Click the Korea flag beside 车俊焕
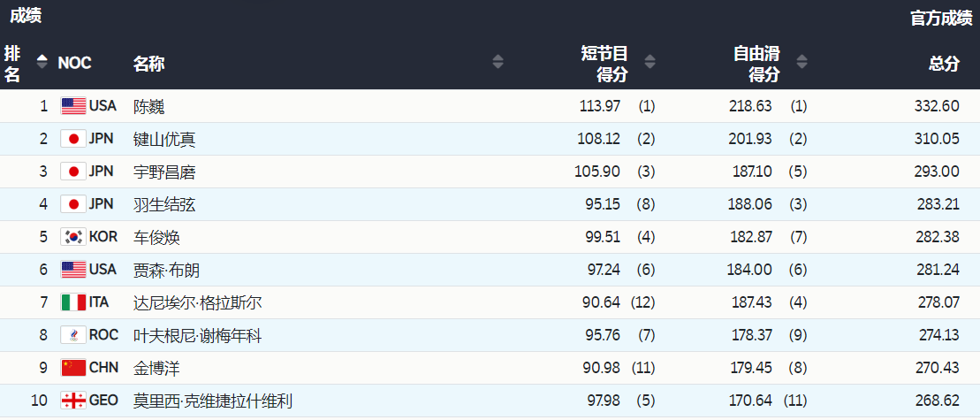The height and width of the screenshot is (420, 980). pyautogui.click(x=73, y=237)
